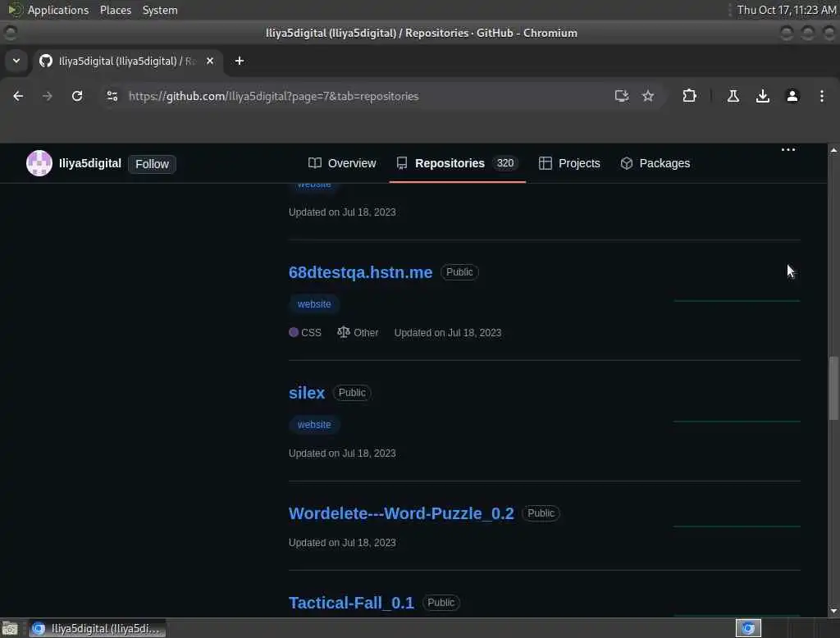Screen dimensions: 840x638
Task: Go back using browser back arrow
Action: [x=18, y=96]
